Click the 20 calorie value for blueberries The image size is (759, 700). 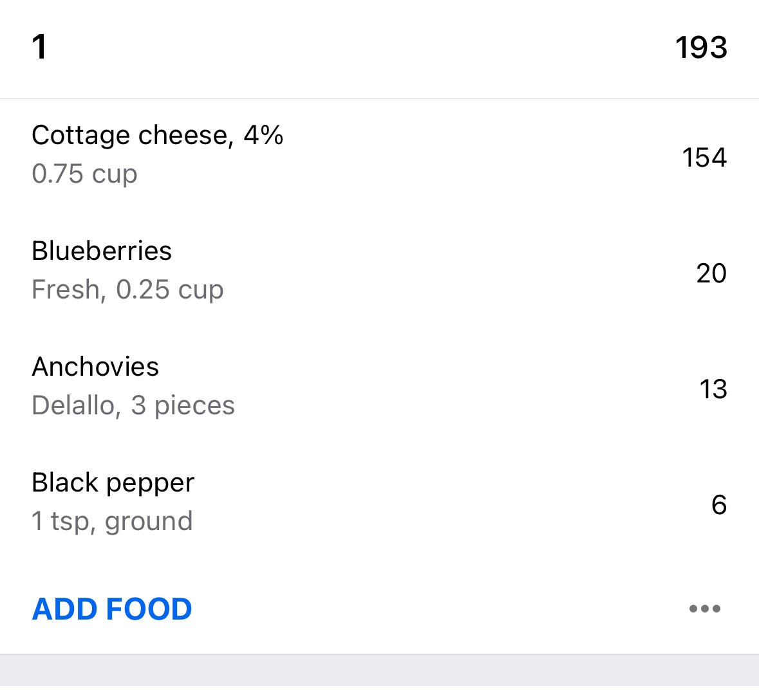pyautogui.click(x=711, y=273)
